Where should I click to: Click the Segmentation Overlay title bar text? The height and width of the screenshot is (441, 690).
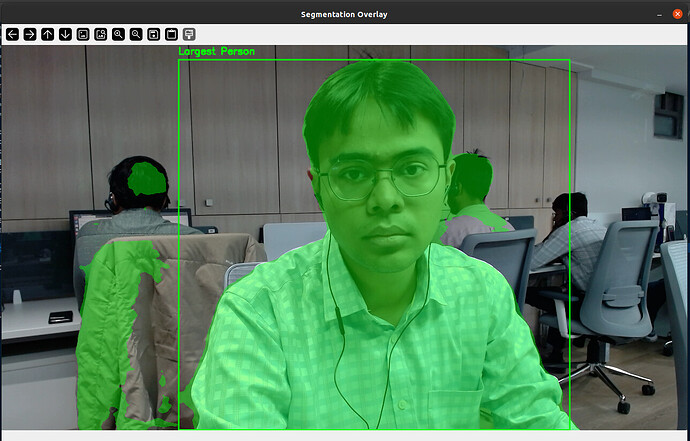tap(344, 13)
